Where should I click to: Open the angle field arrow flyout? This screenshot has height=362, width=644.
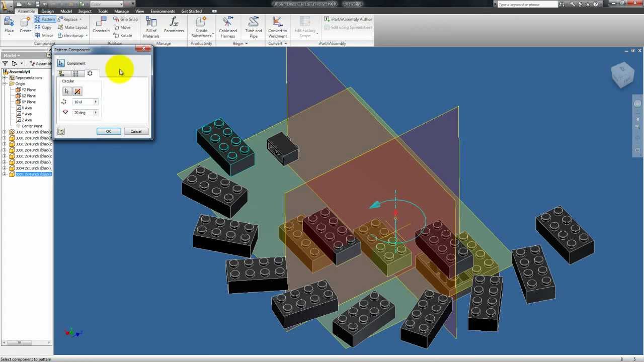coord(96,113)
